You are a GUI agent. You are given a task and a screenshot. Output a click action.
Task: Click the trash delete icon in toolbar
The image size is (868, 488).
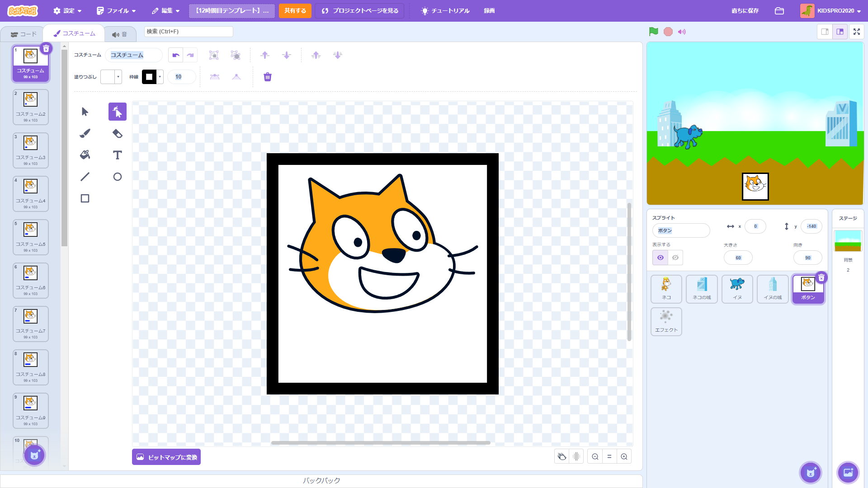point(268,77)
